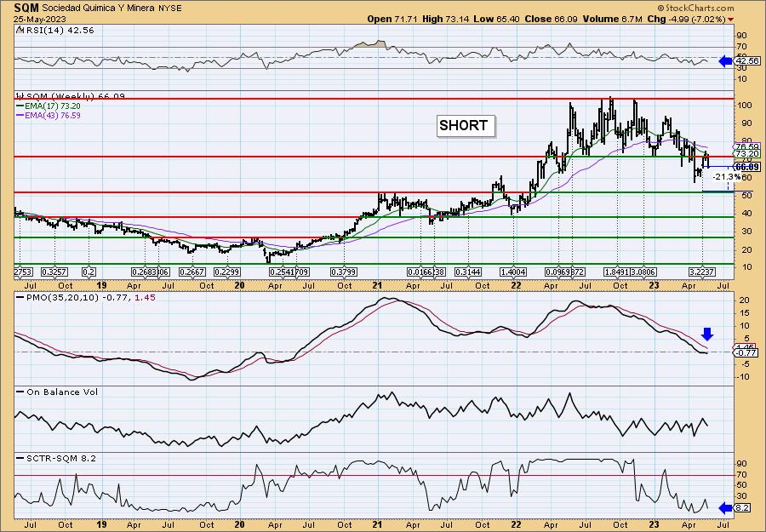
Task: Select the Close 66.09 header value
Action: 551,19
